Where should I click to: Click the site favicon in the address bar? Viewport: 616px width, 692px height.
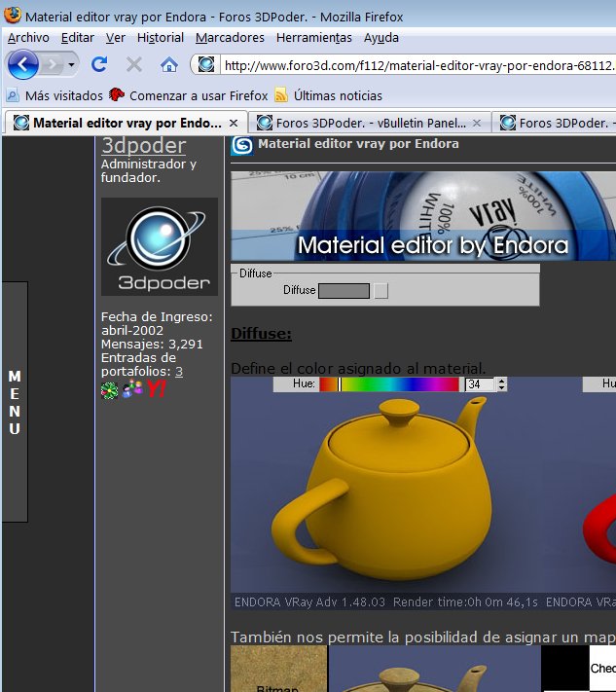point(206,65)
